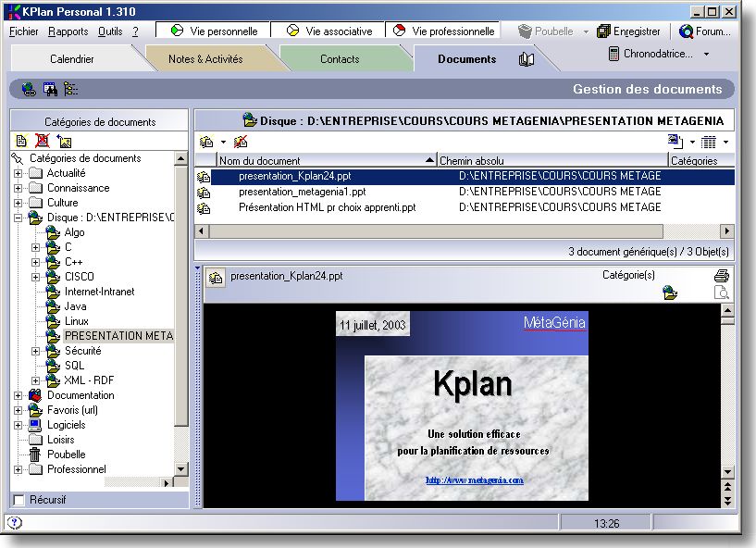This screenshot has height=548, width=756.
Task: Open the Poubelle dropdown arrow
Action: click(586, 31)
